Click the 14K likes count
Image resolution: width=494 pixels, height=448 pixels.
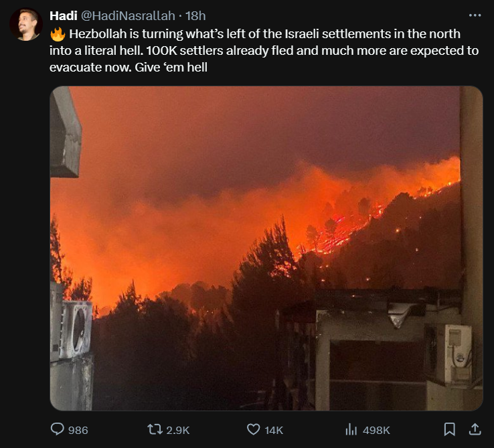click(274, 430)
